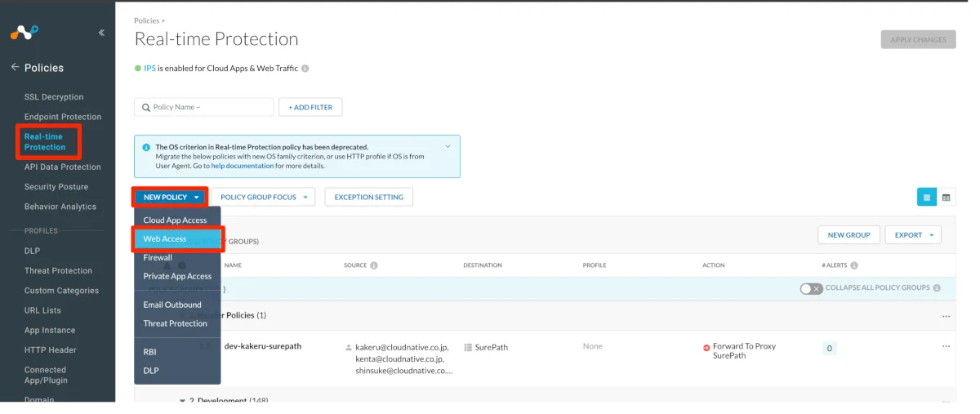Viewport: 980px width, 414px height.
Task: Open the three-dot menu for dev-kakeru-surepath
Action: click(x=946, y=346)
